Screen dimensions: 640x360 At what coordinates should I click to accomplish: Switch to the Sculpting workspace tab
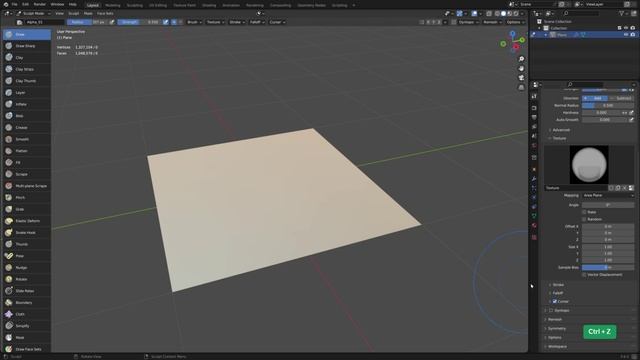click(135, 5)
